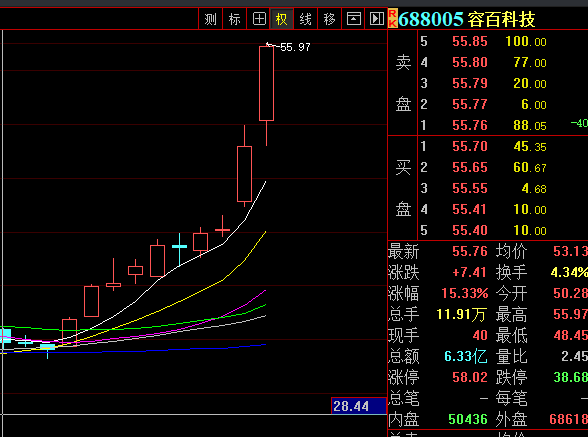This screenshot has width=588, height=437.
Task: Click the highest price candlestick labeled 55.97
Action: (266, 84)
